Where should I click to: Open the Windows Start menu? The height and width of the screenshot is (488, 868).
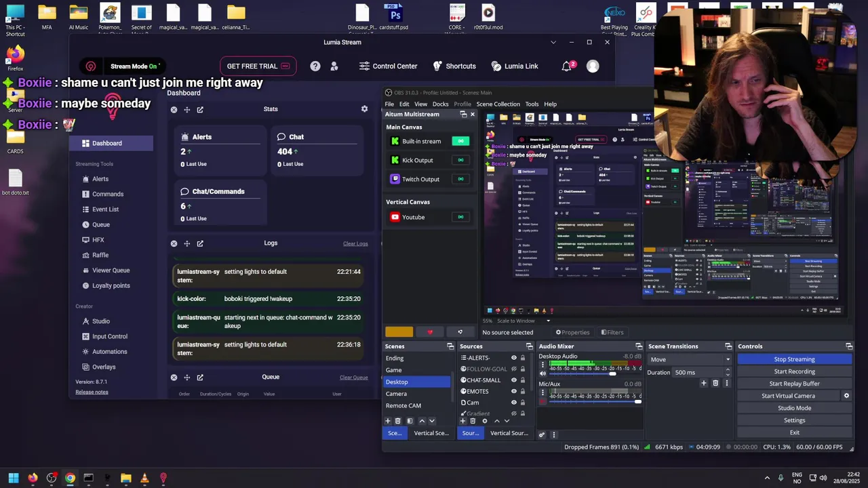point(14,478)
